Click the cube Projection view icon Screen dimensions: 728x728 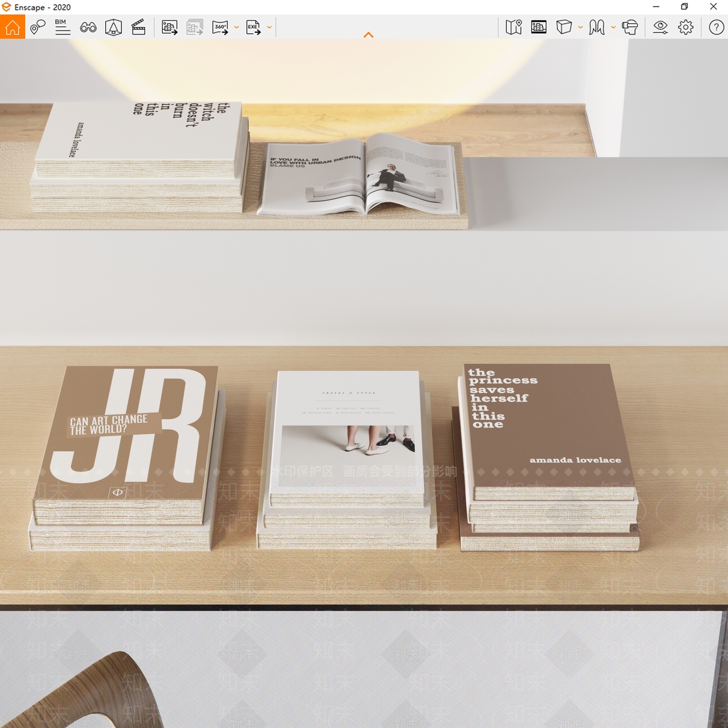[564, 27]
